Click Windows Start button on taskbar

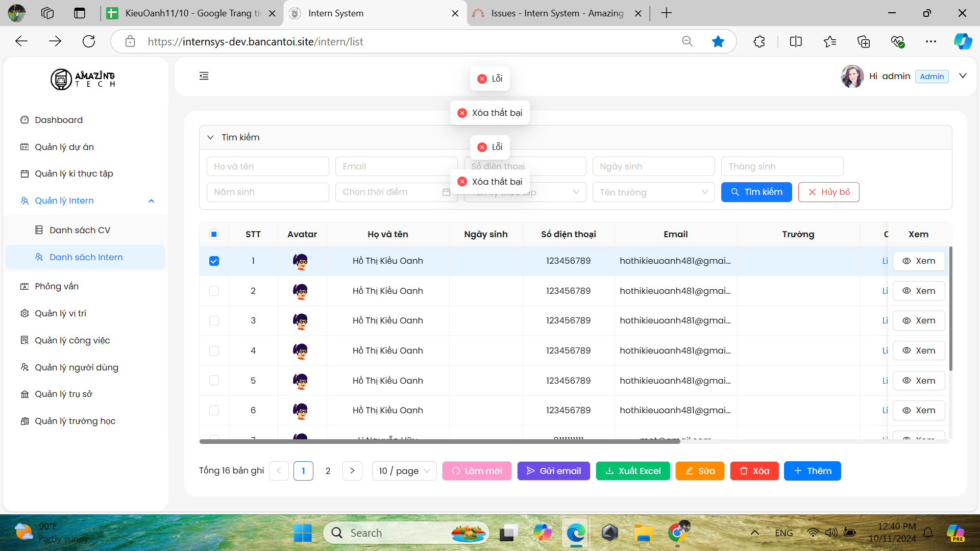pos(303,533)
